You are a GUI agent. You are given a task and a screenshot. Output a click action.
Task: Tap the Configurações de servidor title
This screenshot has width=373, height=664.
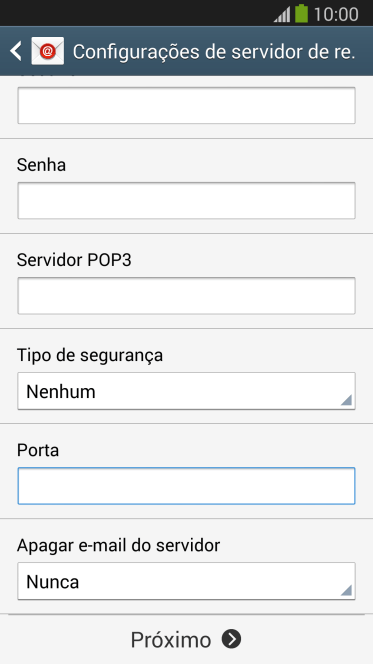[x=214, y=52]
